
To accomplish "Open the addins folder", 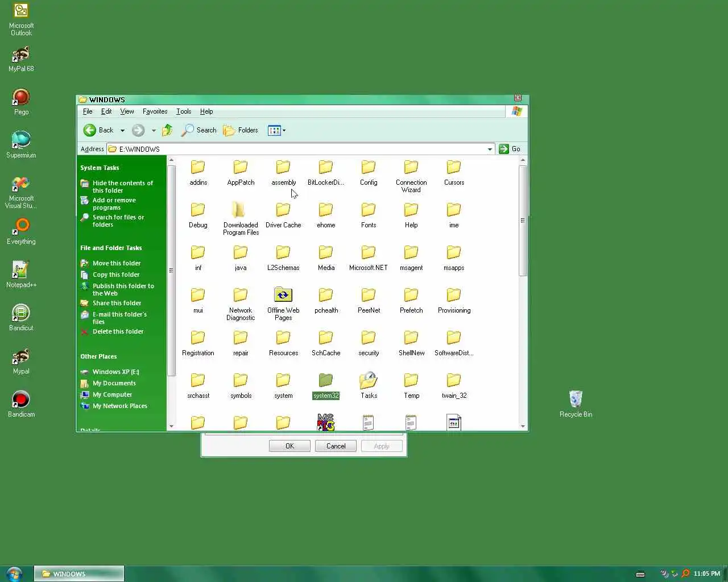I will (198, 172).
